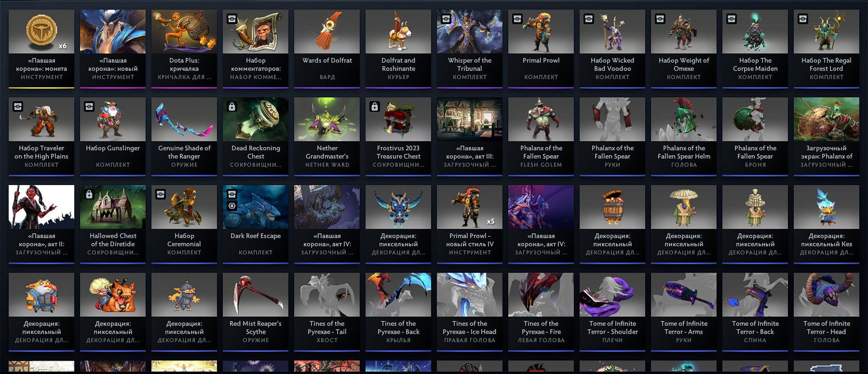Click lock icon on Dead Reckoning Chest

[232, 107]
